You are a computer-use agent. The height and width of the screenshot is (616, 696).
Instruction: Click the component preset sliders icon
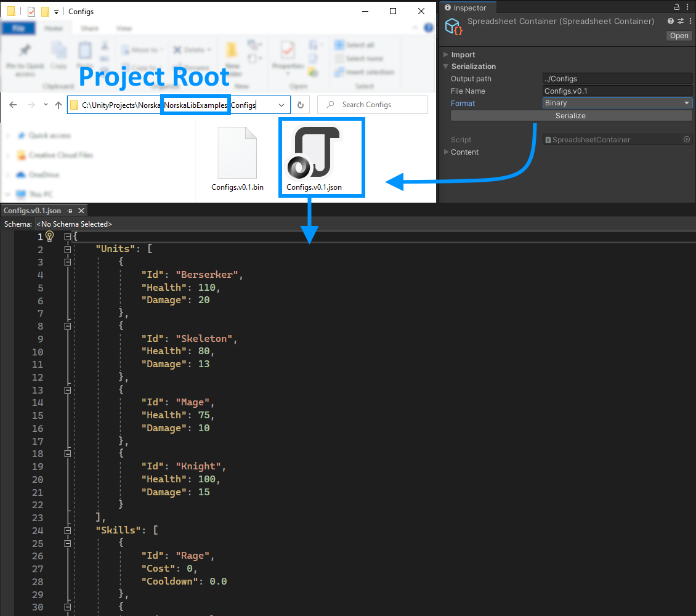point(681,21)
